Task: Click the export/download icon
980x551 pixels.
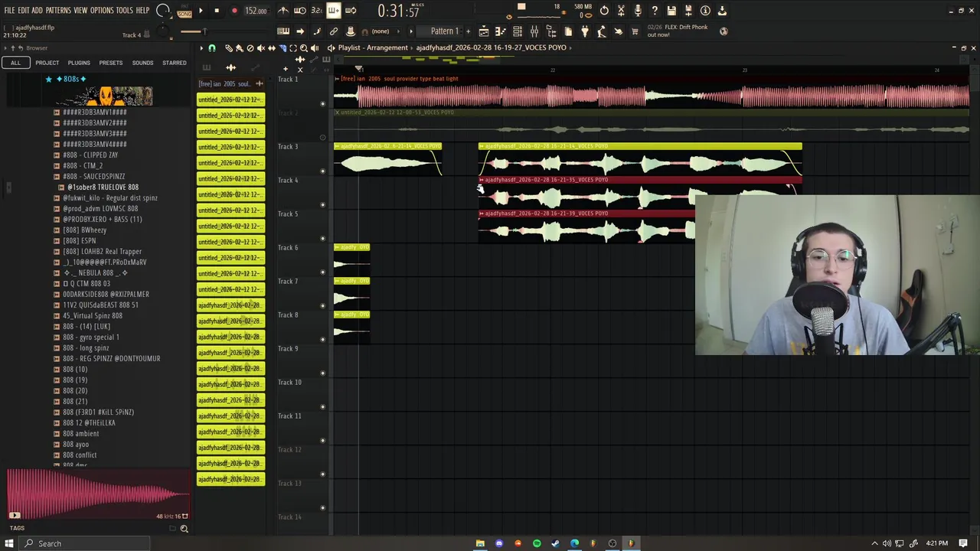Action: (x=722, y=11)
